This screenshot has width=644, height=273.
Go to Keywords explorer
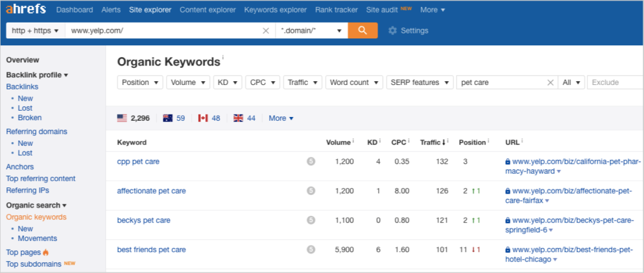[x=275, y=9]
